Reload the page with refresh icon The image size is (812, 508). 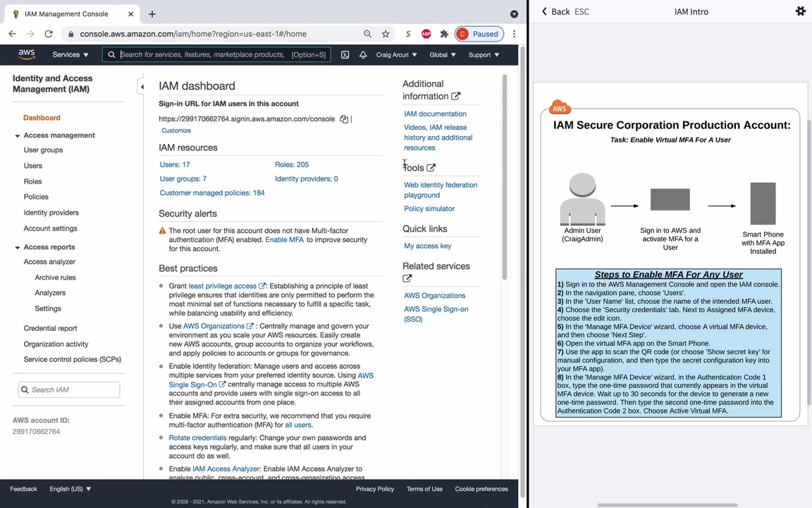point(49,34)
